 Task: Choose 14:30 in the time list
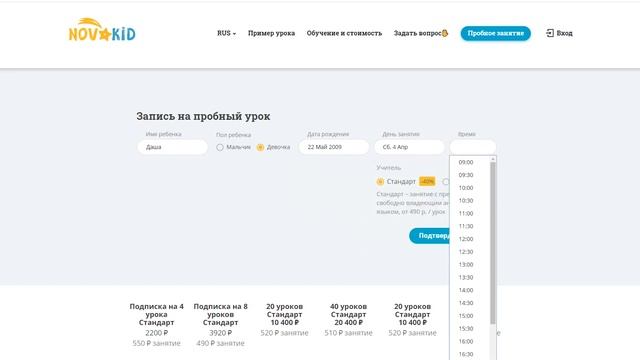point(466,303)
